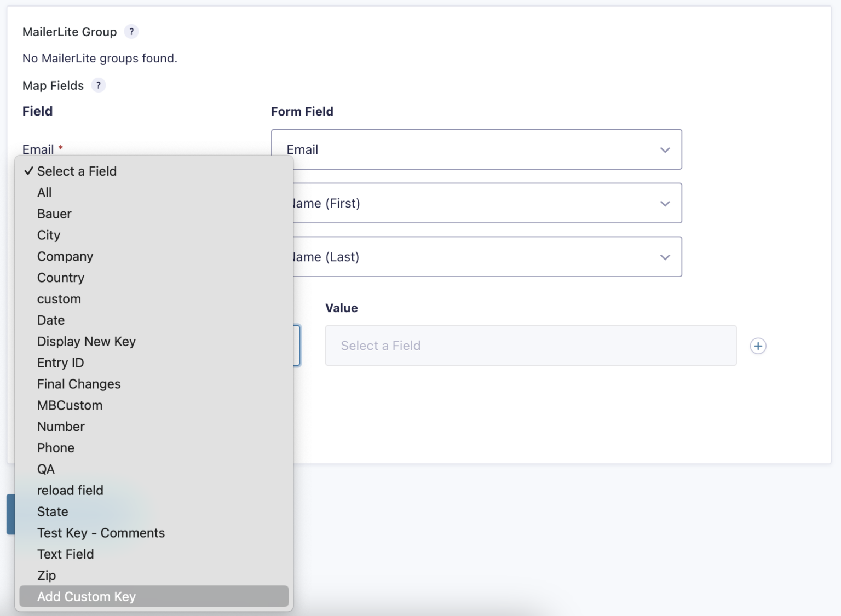Image resolution: width=841 pixels, height=616 pixels.
Task: Open the Map Fields help tooltip
Action: (98, 85)
